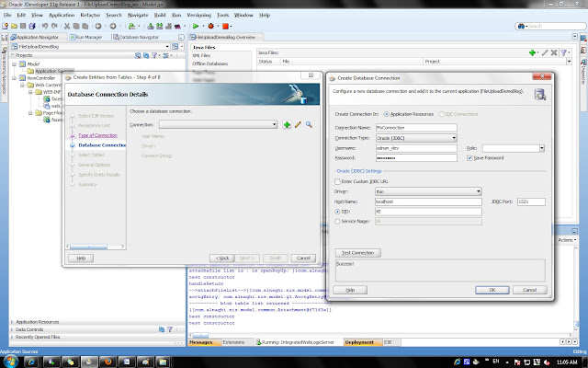Image resolution: width=588 pixels, height=368 pixels.
Task: Click pencil icon to edit the connection
Action: pos(298,125)
